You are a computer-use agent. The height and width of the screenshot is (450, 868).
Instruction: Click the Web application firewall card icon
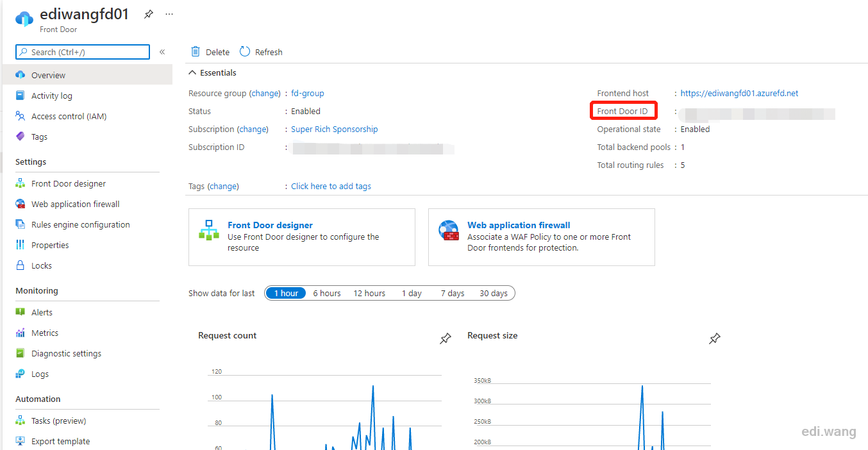(x=449, y=231)
